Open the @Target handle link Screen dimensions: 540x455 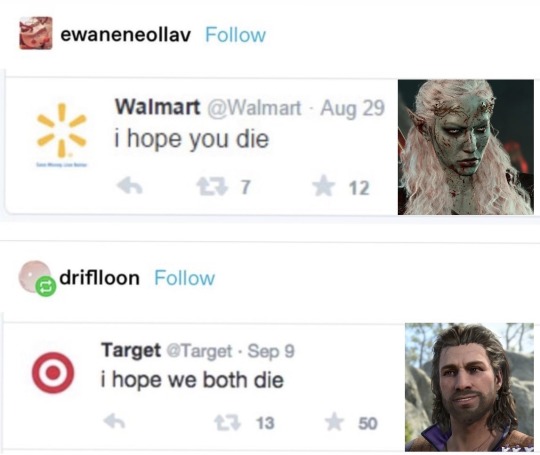[x=199, y=351]
